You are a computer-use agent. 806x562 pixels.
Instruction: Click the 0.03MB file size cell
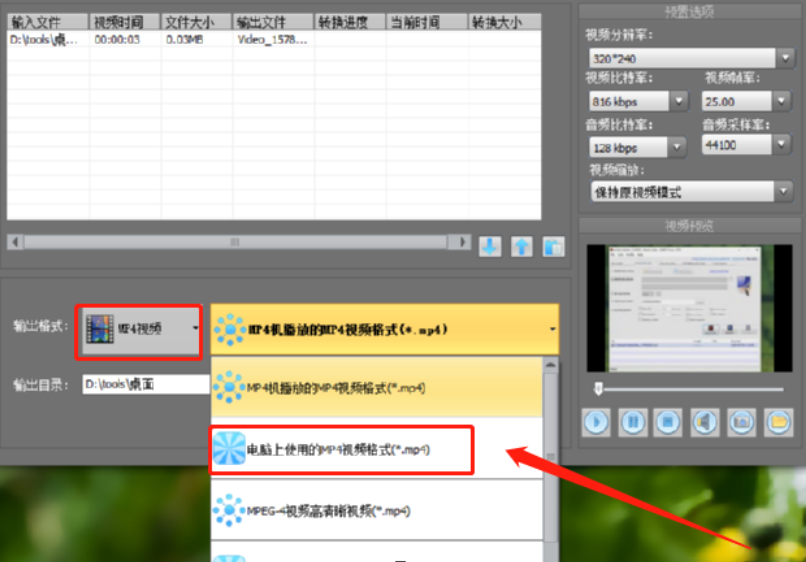pyautogui.click(x=197, y=40)
